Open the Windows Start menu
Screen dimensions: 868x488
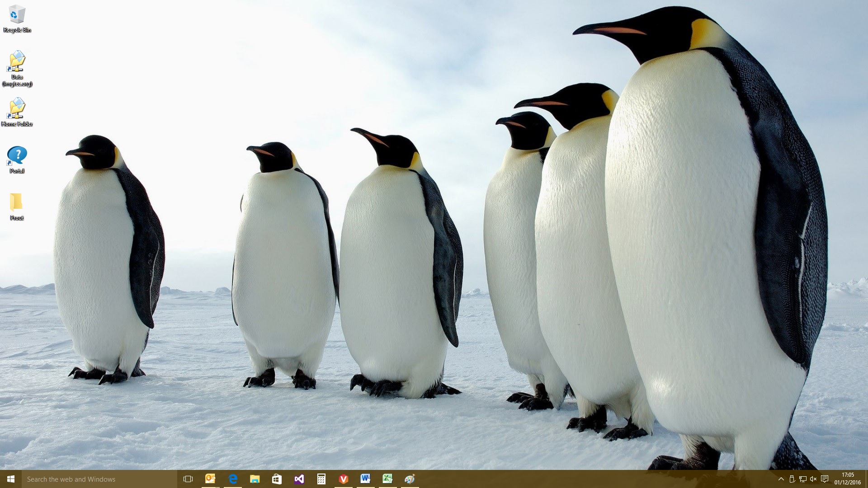coord(11,479)
